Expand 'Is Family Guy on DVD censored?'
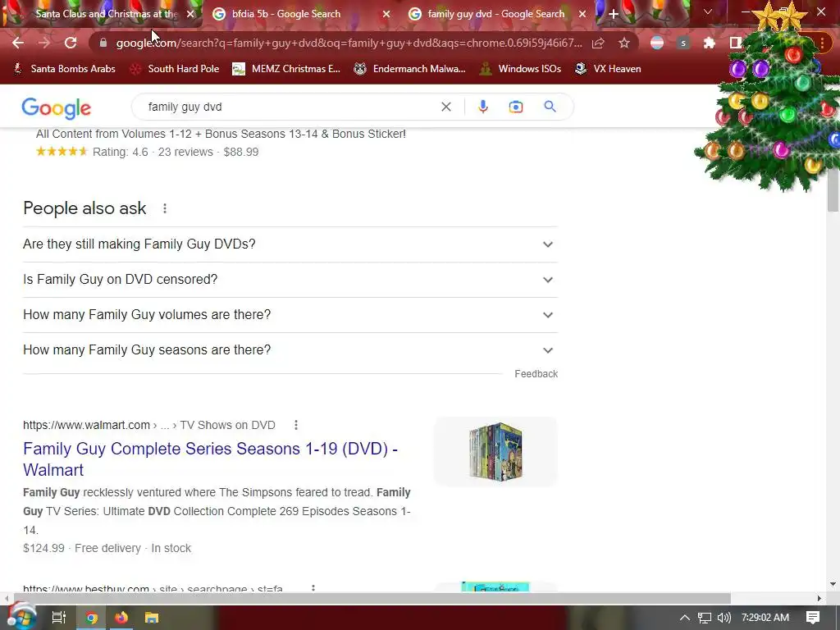 click(x=290, y=280)
